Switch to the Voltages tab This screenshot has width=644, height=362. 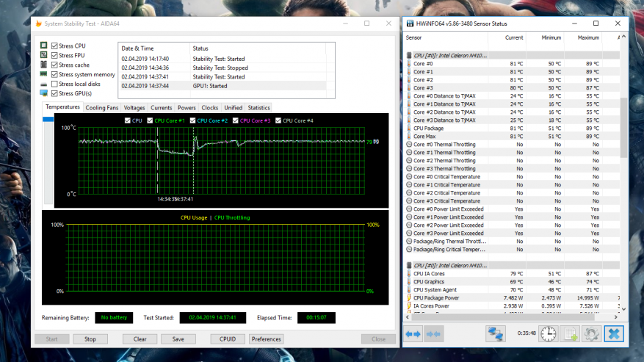[x=134, y=108]
